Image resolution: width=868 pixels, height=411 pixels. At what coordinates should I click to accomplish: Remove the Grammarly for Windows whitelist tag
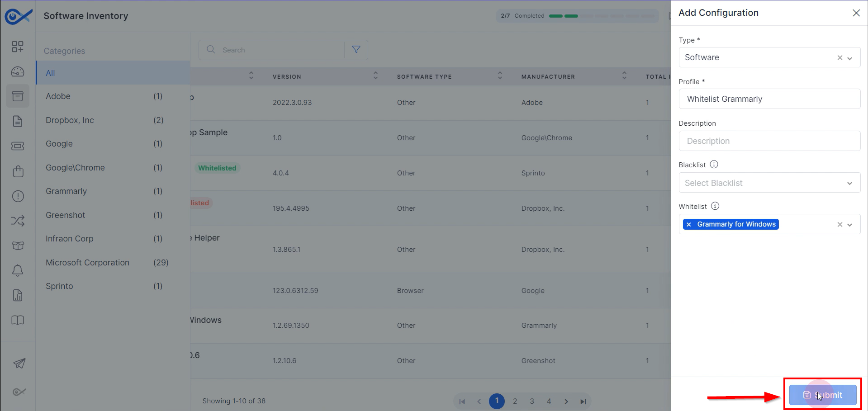(689, 224)
